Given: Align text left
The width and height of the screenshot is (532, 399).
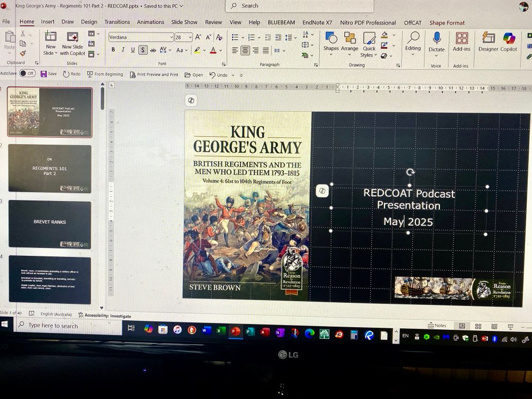Looking at the screenshot, I should click(x=235, y=51).
